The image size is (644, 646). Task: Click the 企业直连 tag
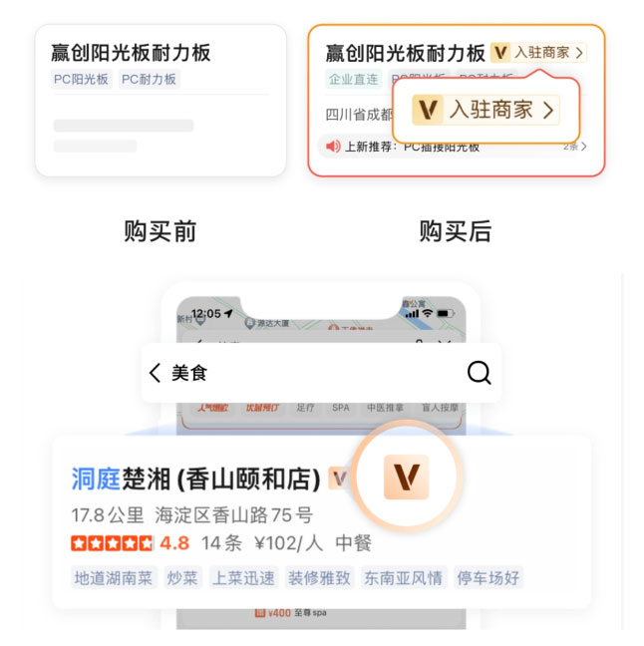(x=353, y=79)
